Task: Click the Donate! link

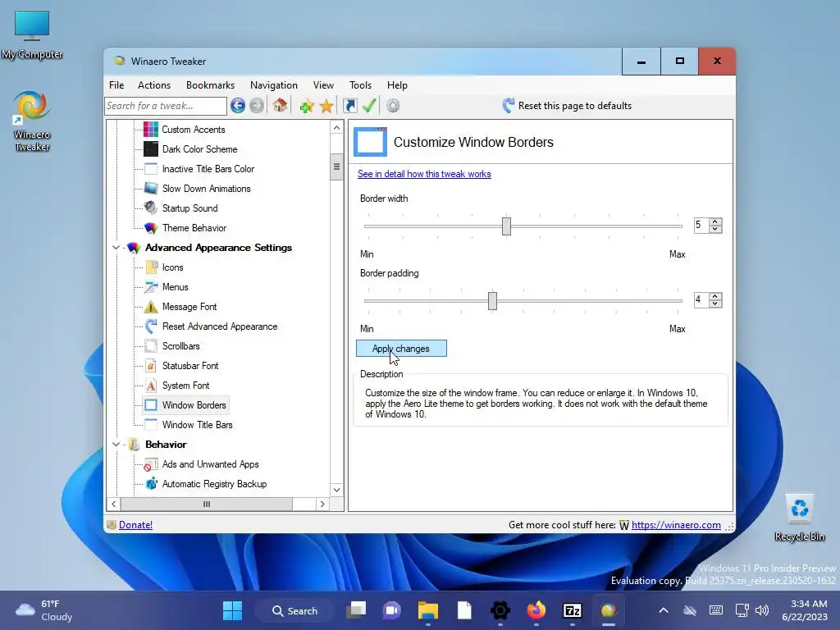Action: [135, 525]
